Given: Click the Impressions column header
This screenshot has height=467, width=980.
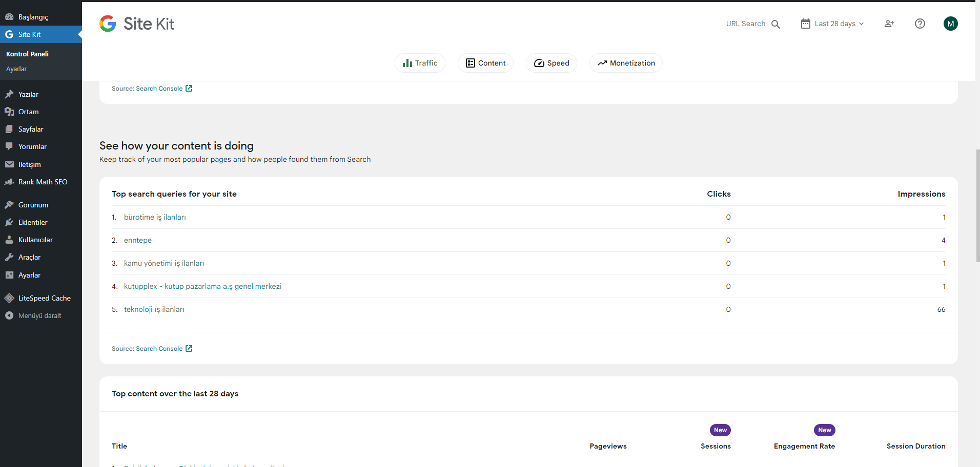Looking at the screenshot, I should click(x=922, y=194).
